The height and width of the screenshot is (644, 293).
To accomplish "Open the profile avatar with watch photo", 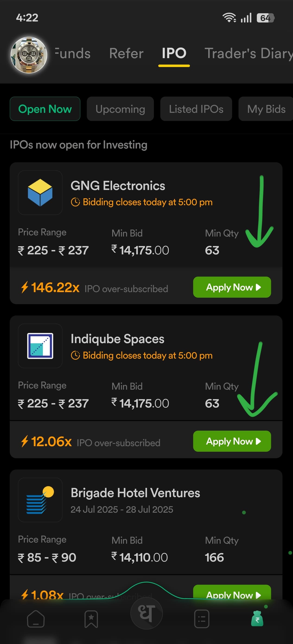I will coord(29,55).
